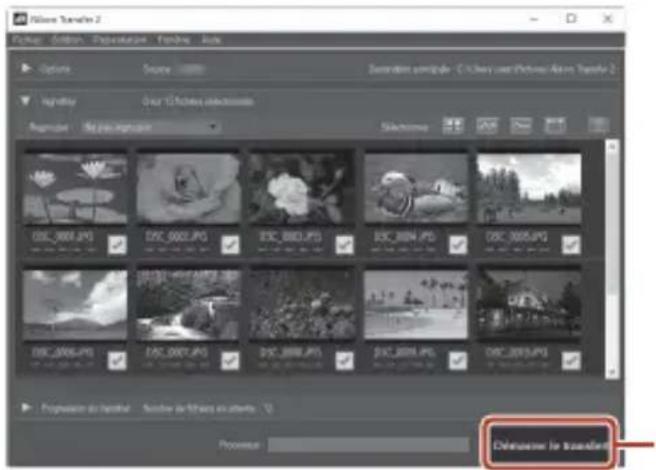The image size is (656, 470).
Task: Uncheck the DSC_0007.JPG transfer checkbox
Action: [231, 360]
